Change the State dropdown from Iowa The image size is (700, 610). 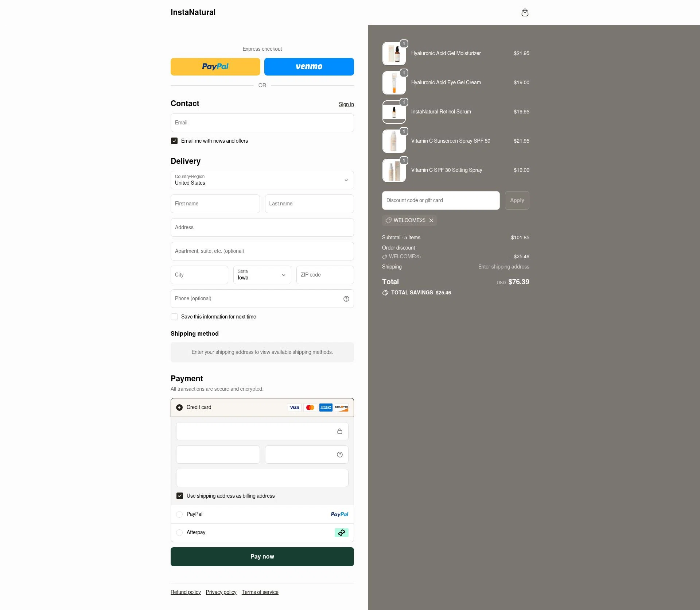pos(262,275)
